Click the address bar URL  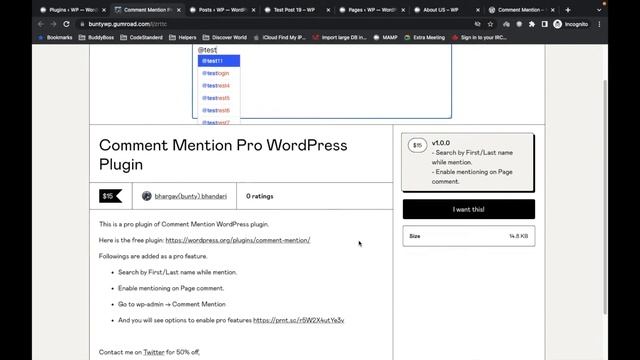[x=127, y=24]
